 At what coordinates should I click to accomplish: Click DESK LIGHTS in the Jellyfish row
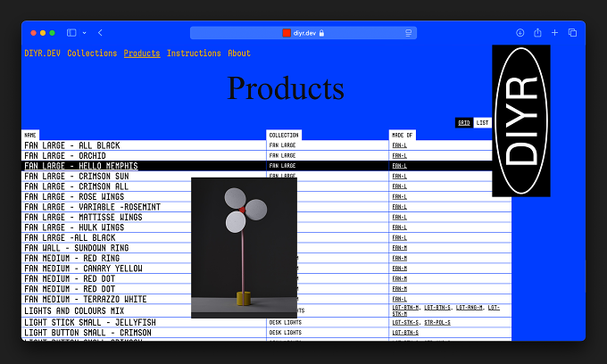[x=286, y=322]
